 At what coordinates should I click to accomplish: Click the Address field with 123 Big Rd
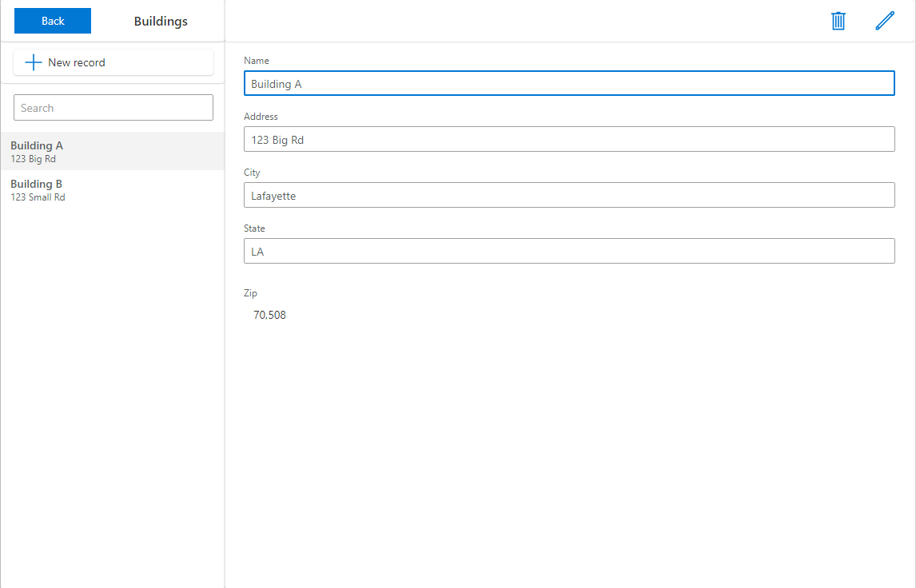tap(569, 140)
